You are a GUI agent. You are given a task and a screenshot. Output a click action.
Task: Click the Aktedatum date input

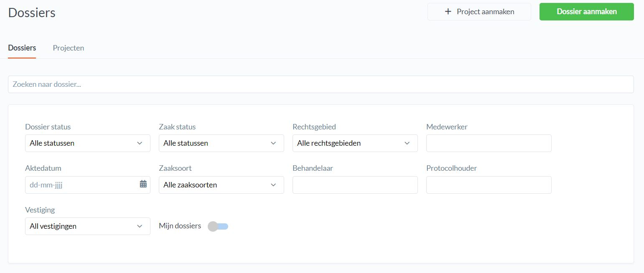[x=79, y=185]
